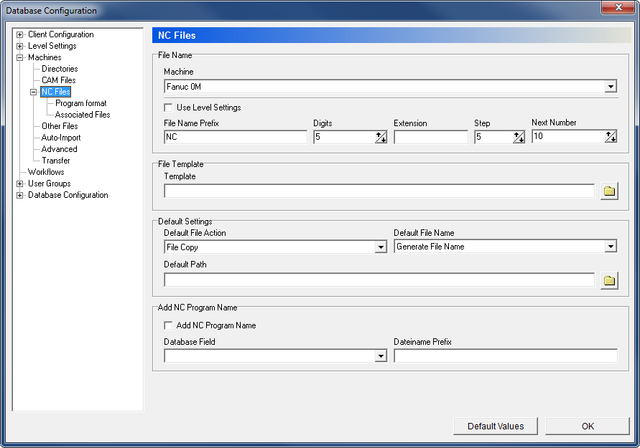Select the Database Configuration tree label
The height and width of the screenshot is (448, 640).
pyautogui.click(x=68, y=195)
